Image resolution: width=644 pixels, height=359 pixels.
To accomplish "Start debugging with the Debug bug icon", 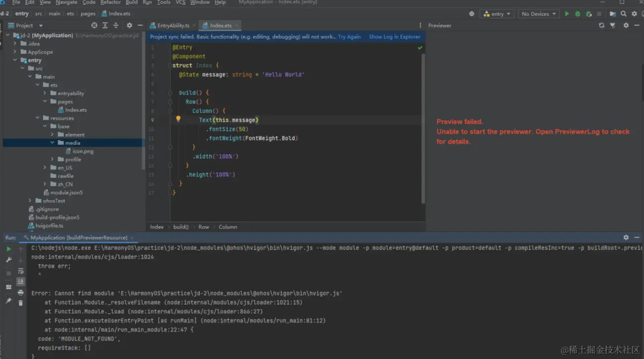I will [x=577, y=14].
